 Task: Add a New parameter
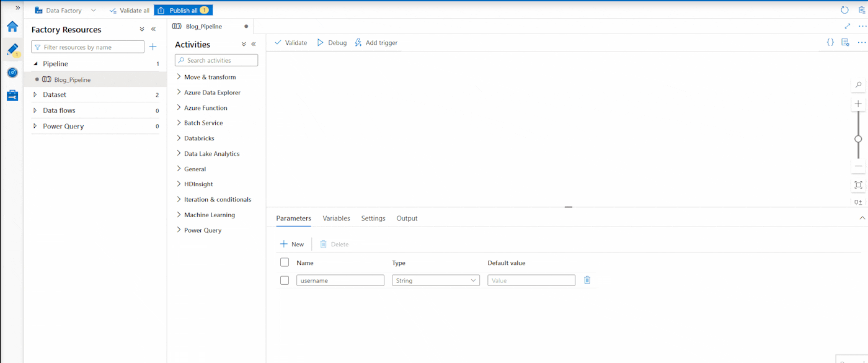click(x=292, y=244)
